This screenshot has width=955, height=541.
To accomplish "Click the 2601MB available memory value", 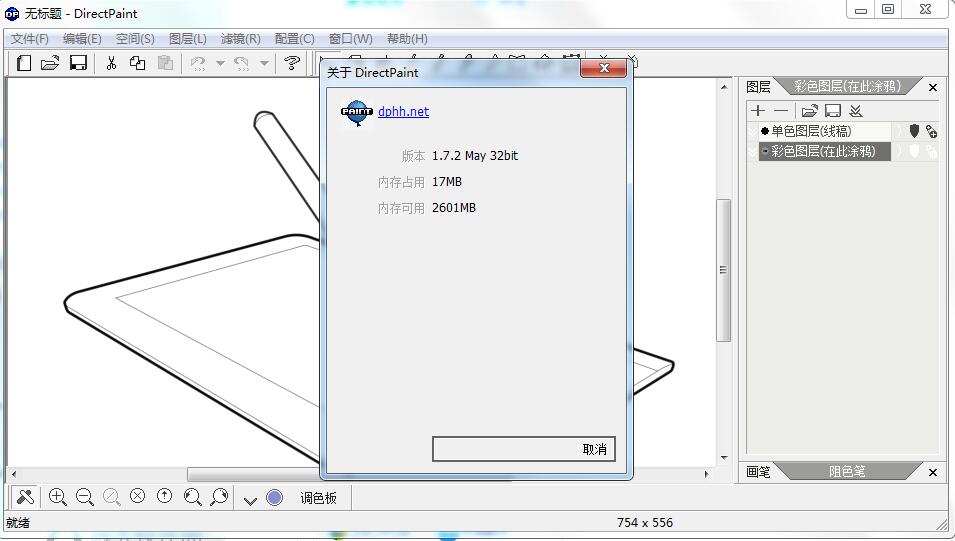I will point(454,208).
